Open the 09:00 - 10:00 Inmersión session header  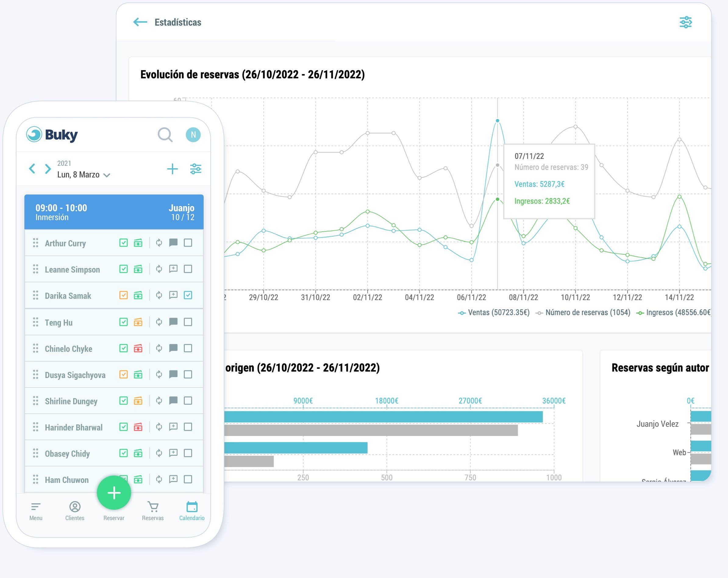[114, 212]
